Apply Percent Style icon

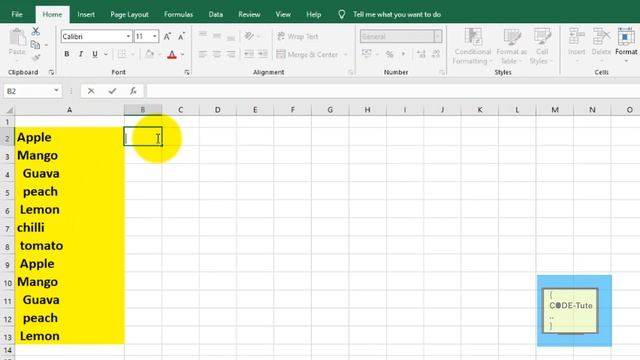(390, 54)
